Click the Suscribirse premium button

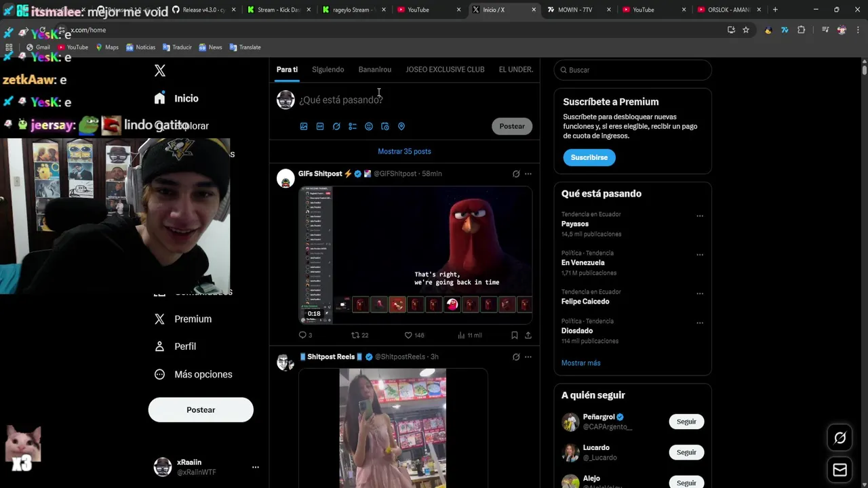(x=589, y=157)
